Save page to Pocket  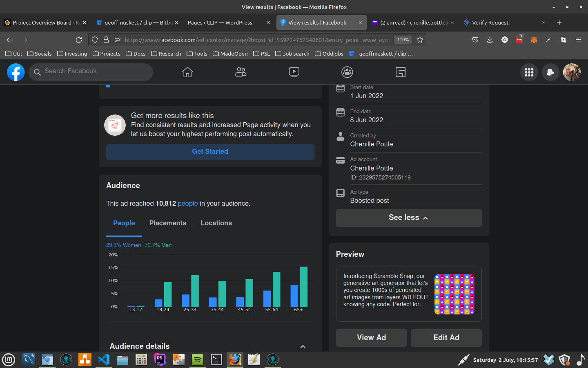(475, 40)
